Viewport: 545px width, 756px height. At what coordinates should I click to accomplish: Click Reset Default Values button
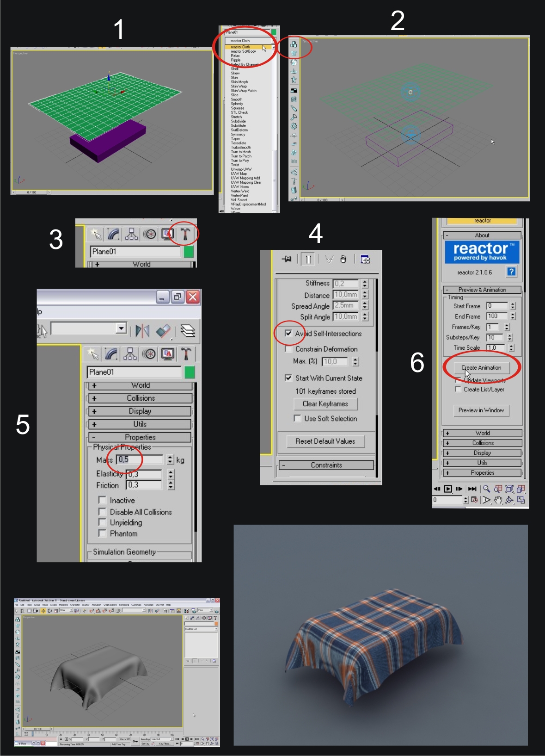[x=325, y=441]
